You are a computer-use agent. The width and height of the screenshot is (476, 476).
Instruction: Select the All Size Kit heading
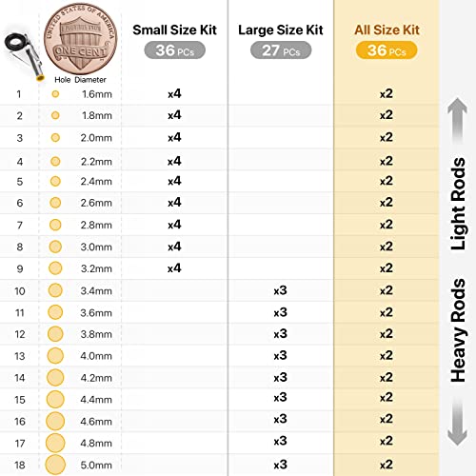[387, 30]
